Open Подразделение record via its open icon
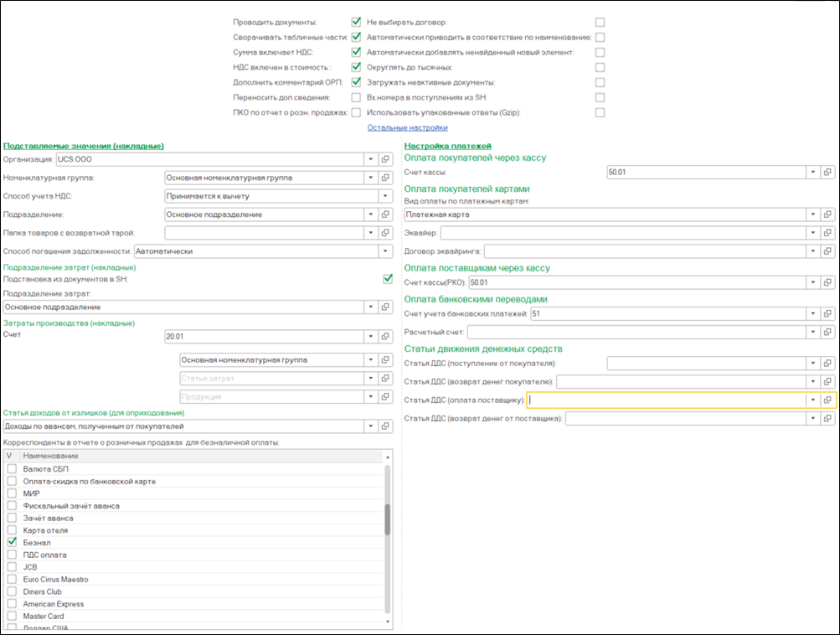The height and width of the screenshot is (635, 840). (385, 214)
